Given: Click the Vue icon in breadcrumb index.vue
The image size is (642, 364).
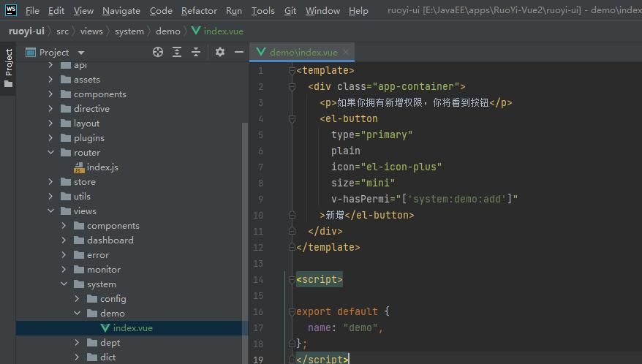Looking at the screenshot, I should [x=196, y=31].
